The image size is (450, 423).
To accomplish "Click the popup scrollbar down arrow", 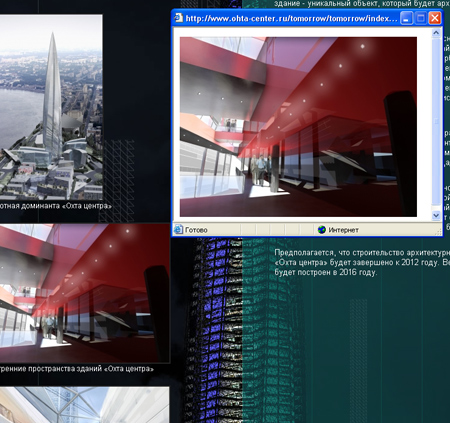I will [x=436, y=216].
